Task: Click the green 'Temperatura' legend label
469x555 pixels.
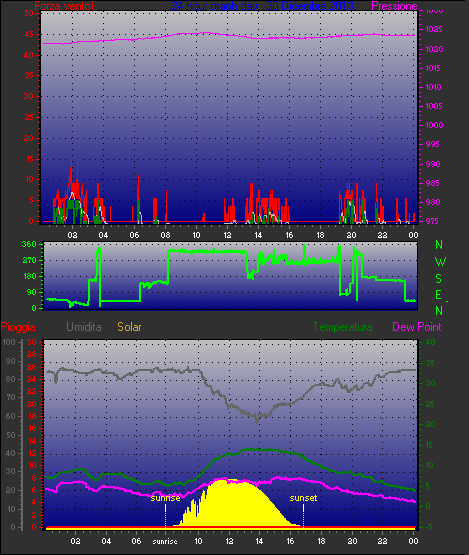Action: 342,327
